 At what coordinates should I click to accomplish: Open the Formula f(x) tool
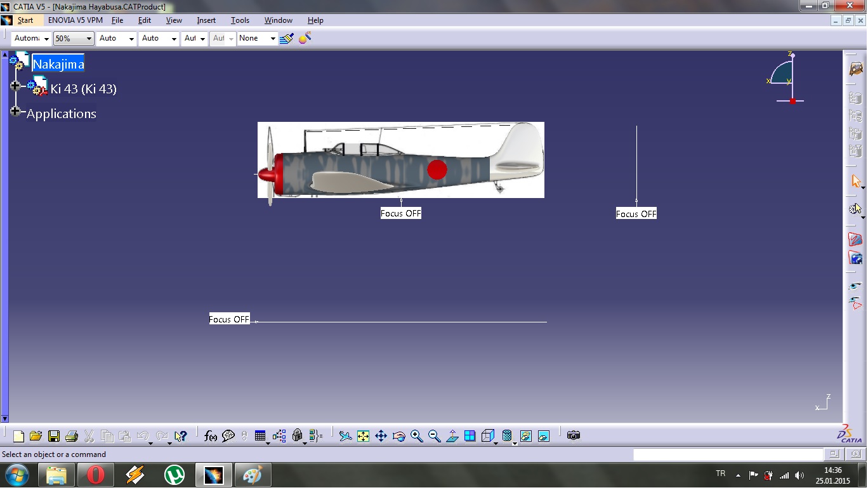tap(211, 436)
